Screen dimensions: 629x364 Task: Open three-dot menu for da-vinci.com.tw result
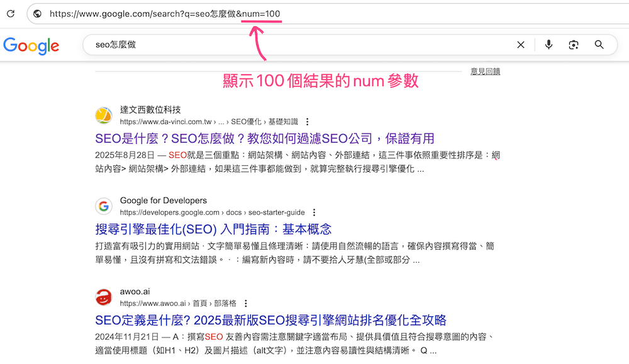pyautogui.click(x=308, y=122)
